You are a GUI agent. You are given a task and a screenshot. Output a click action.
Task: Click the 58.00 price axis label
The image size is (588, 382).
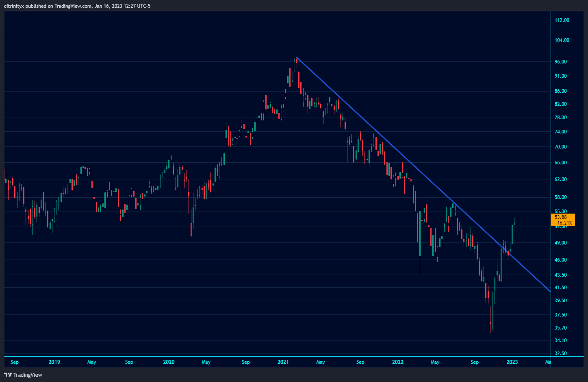coord(561,197)
